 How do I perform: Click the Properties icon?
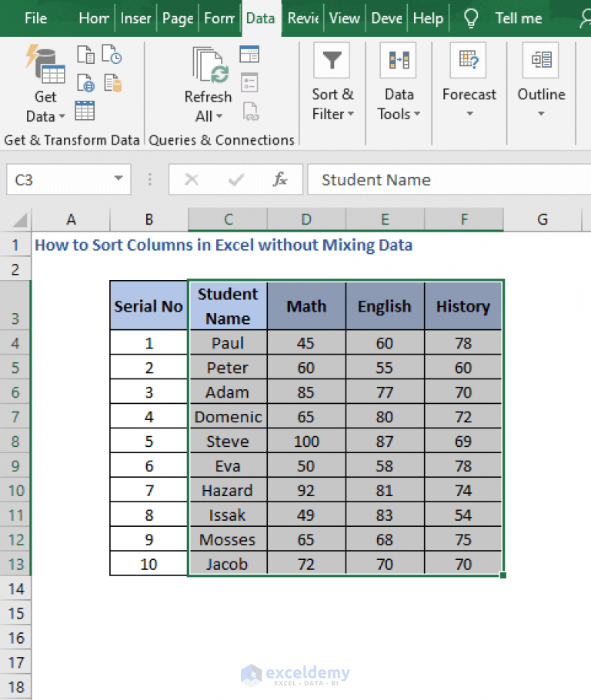249,82
